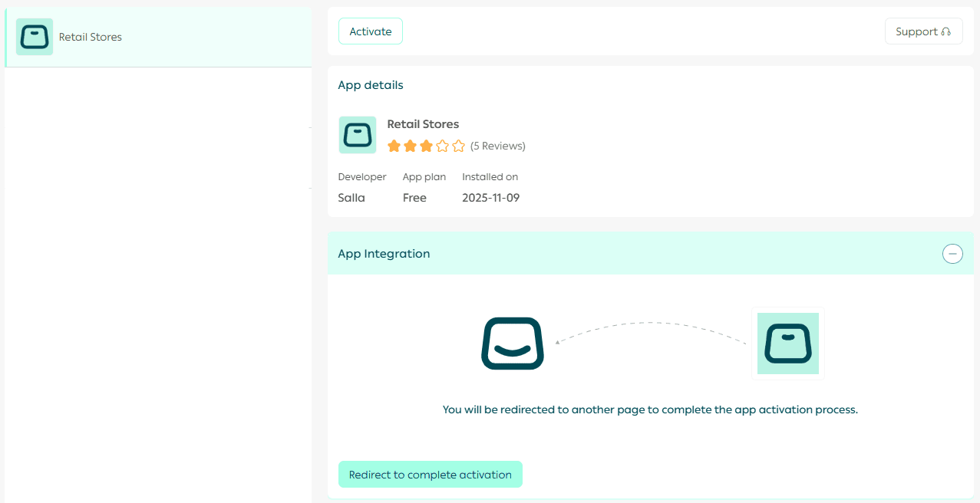
Task: Click the Retail Stores logo in App details
Action: (x=358, y=135)
